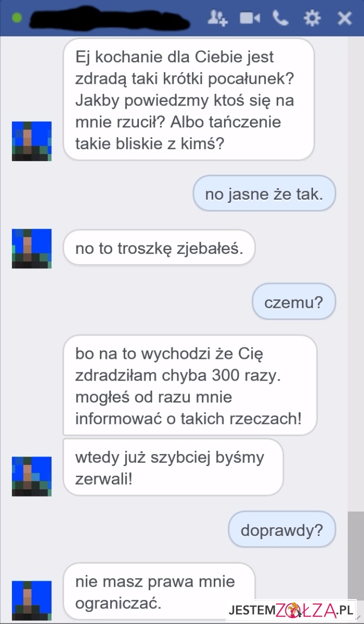Click 'nie masz prawa mnie ograniczać.' bubble
364x624 pixels.
pos(159,591)
